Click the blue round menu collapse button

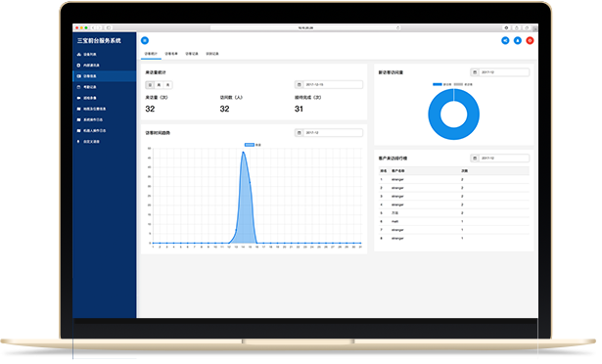(145, 40)
